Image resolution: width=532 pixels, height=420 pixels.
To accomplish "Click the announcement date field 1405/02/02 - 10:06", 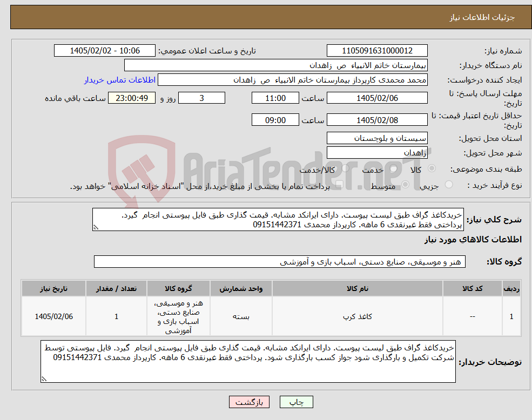I will (104, 51).
